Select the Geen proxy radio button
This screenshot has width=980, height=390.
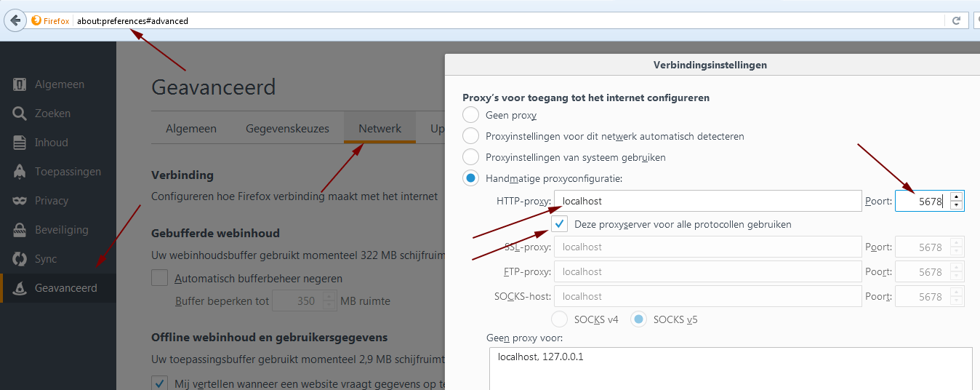pyautogui.click(x=471, y=115)
